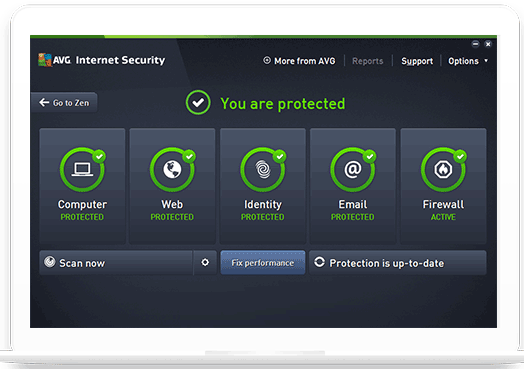Click the Fix performance button
Image resolution: width=524 pixels, height=369 pixels.
(x=263, y=263)
